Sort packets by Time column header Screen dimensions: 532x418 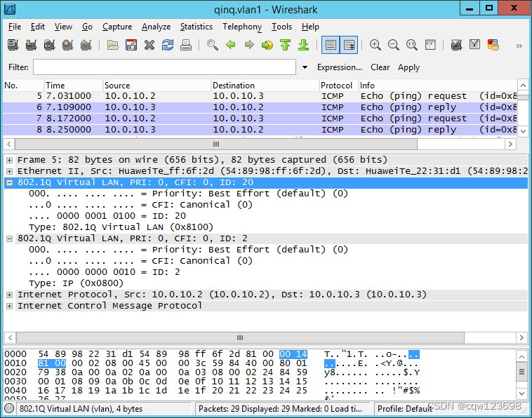pyautogui.click(x=73, y=86)
